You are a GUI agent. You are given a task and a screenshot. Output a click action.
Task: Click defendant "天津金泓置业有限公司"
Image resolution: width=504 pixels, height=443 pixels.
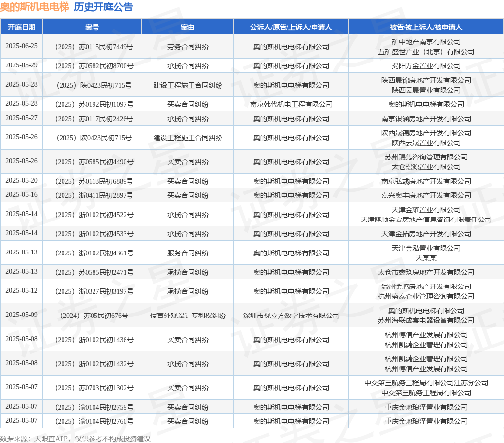[426, 248]
